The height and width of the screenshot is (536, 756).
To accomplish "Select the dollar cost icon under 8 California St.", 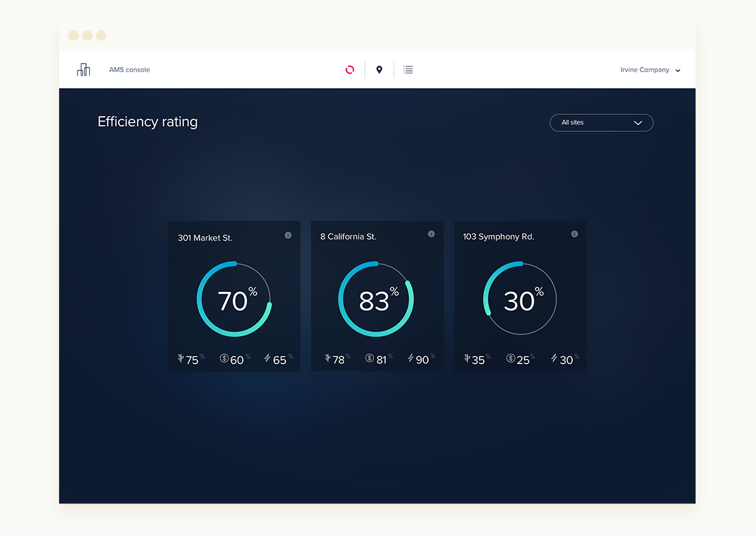I will click(369, 358).
